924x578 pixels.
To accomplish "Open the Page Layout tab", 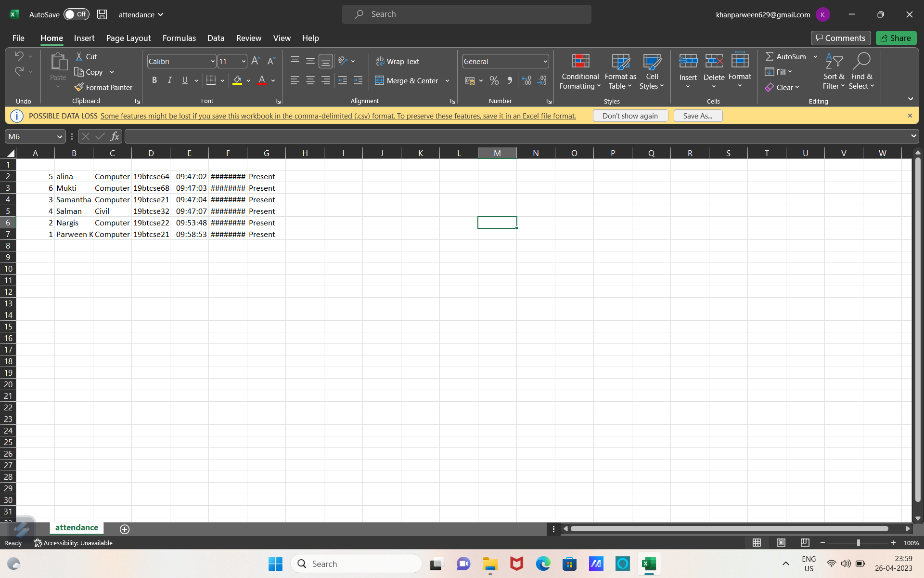I will coord(128,38).
